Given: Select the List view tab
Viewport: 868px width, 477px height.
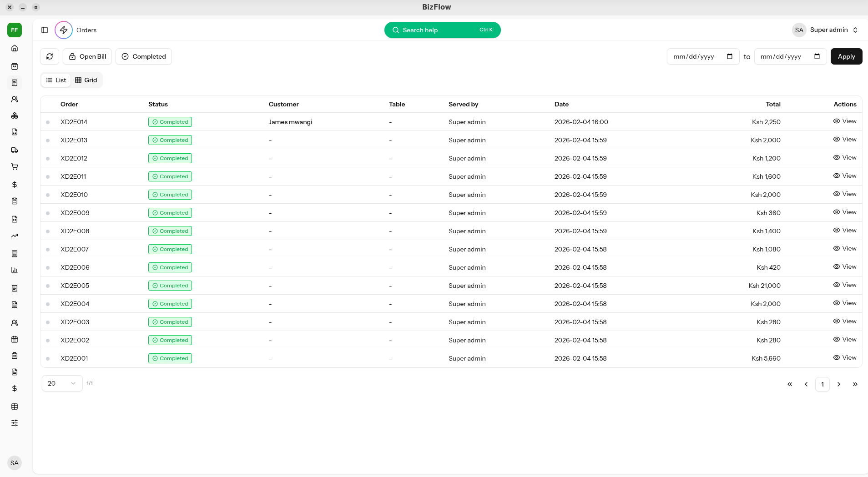Looking at the screenshot, I should pyautogui.click(x=56, y=80).
